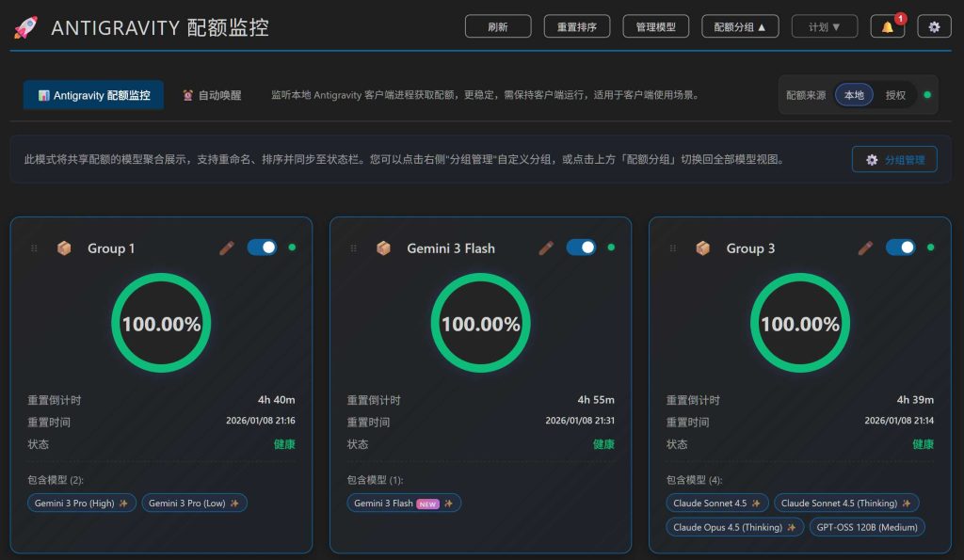
Task: Expand the 计划 dropdown
Action: (x=825, y=26)
